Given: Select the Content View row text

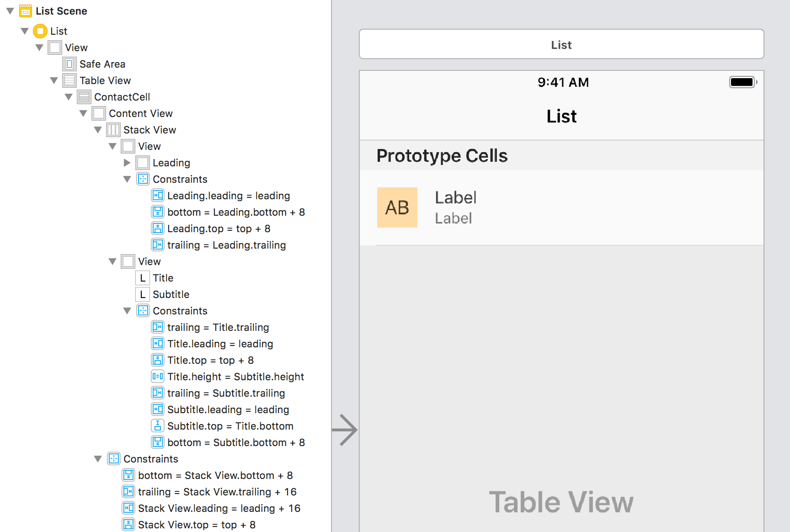Looking at the screenshot, I should pos(141,113).
